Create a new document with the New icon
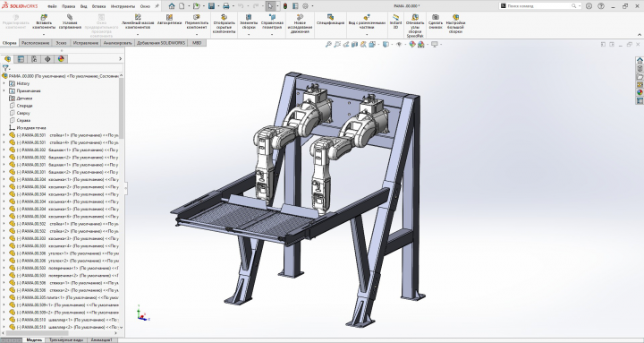 click(x=182, y=5)
